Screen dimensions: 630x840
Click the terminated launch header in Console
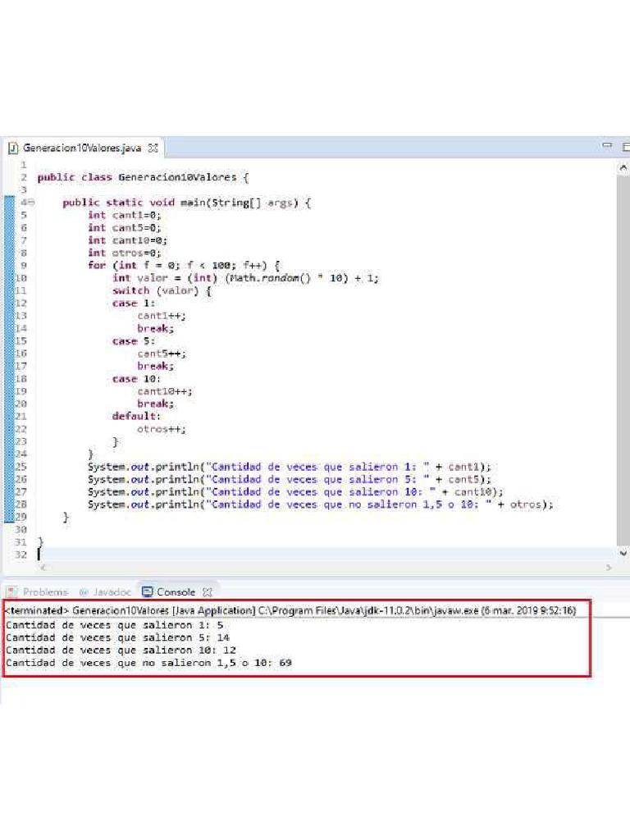(x=290, y=610)
